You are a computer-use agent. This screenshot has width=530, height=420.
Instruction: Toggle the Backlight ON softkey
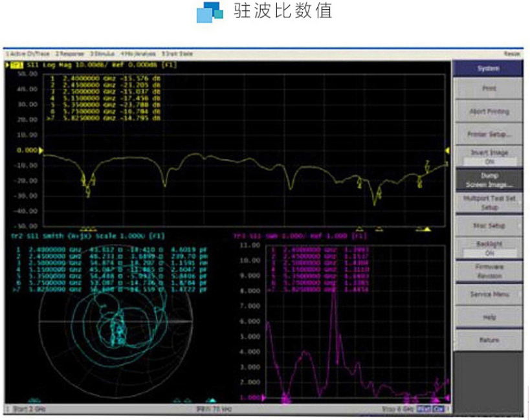tap(489, 249)
